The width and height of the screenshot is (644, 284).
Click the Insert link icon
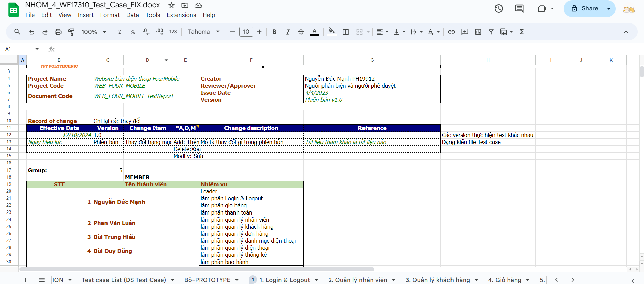[x=451, y=32]
